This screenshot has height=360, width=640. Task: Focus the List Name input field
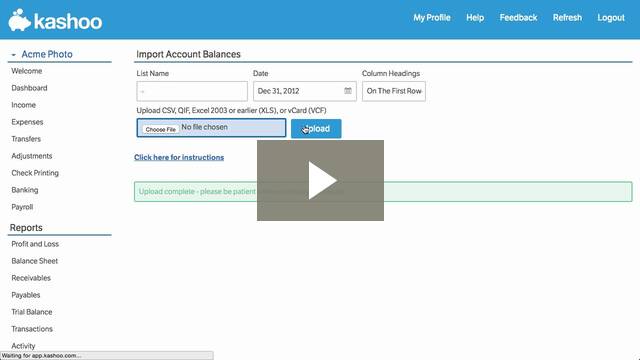192,91
